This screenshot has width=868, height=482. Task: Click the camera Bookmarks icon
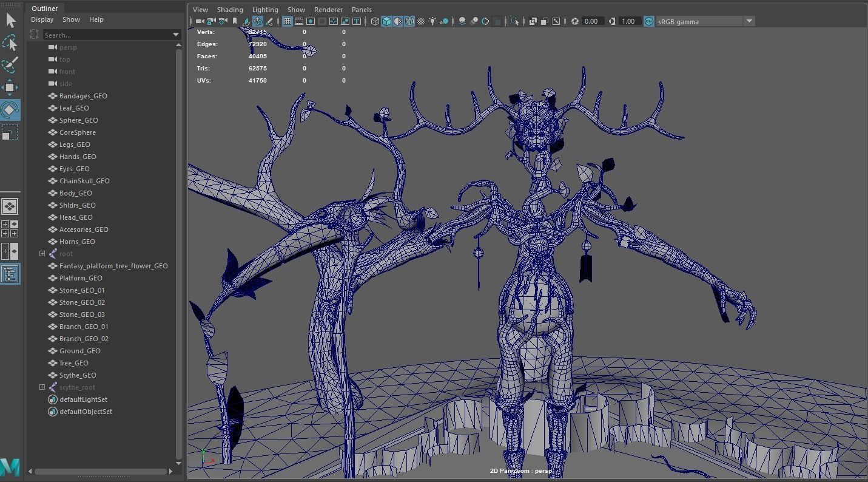pyautogui.click(x=235, y=21)
